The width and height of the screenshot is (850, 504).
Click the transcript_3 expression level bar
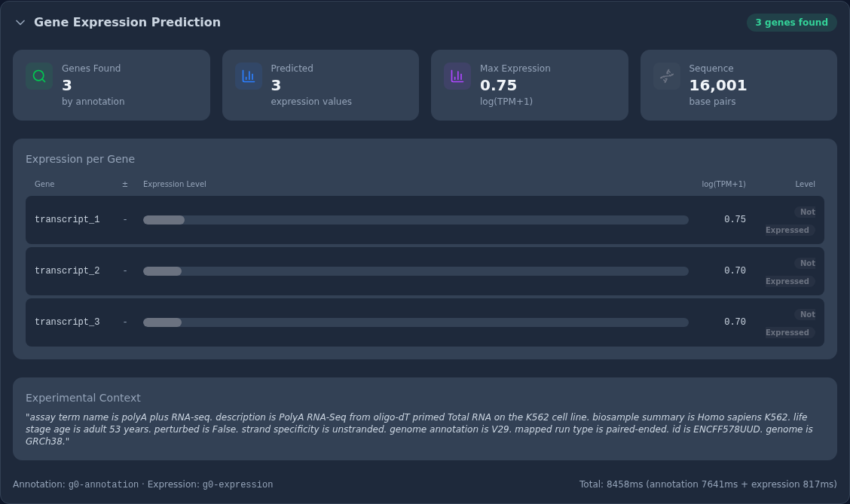click(x=416, y=322)
